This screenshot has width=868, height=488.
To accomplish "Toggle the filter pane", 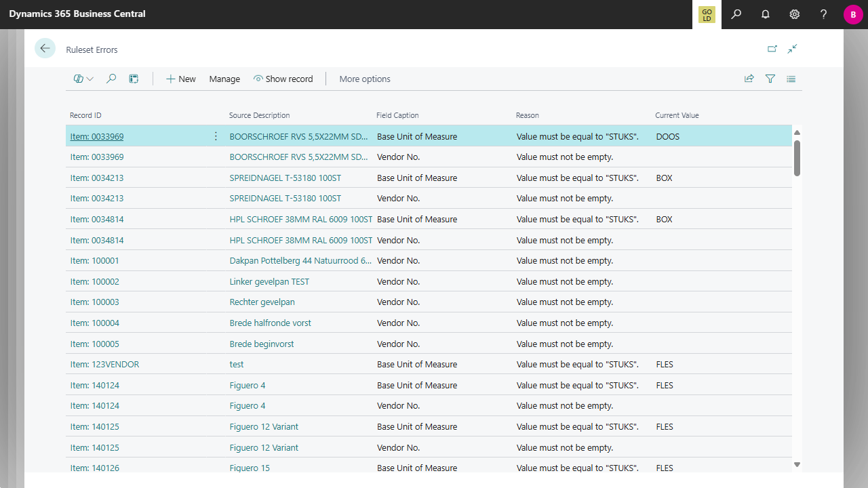I will click(770, 79).
